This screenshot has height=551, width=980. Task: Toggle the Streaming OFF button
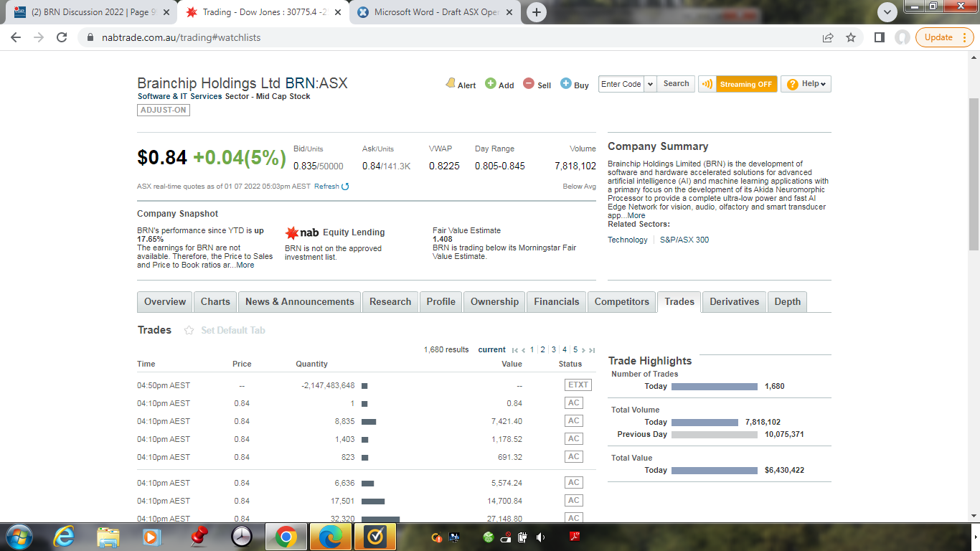[x=737, y=84]
